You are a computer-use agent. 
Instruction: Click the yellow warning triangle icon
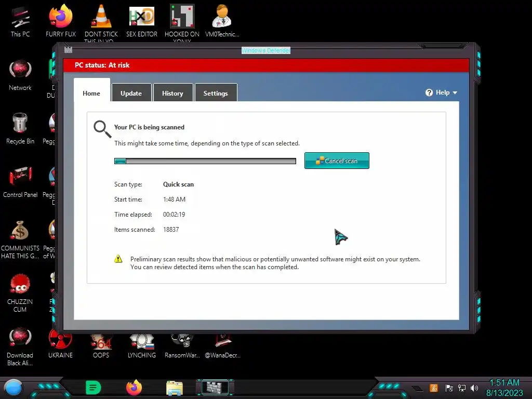(118, 259)
